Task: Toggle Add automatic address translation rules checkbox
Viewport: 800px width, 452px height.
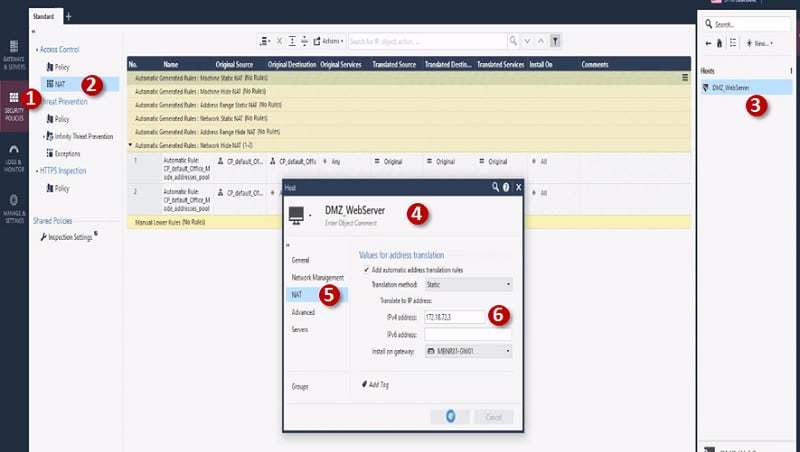Action: [364, 270]
